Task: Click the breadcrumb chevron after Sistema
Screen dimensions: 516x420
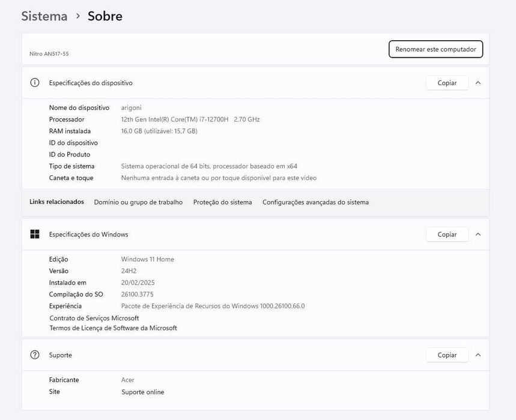Action: (x=78, y=16)
